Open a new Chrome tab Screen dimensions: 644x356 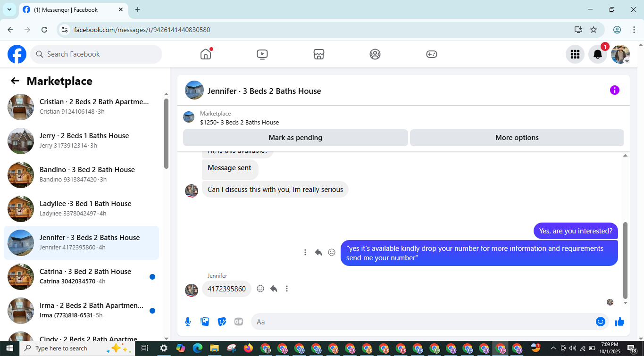[138, 9]
